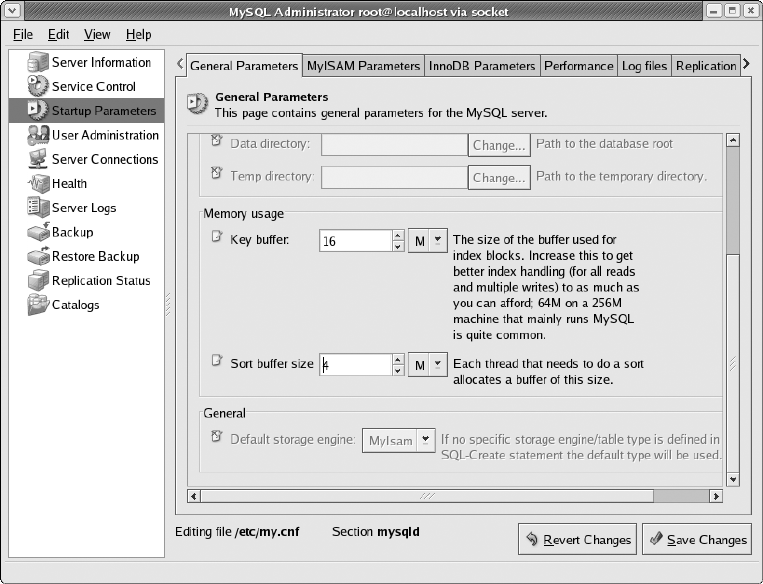Screen dimensions: 763x584
Task: Toggle the Key buffer enable icon
Action: point(217,237)
